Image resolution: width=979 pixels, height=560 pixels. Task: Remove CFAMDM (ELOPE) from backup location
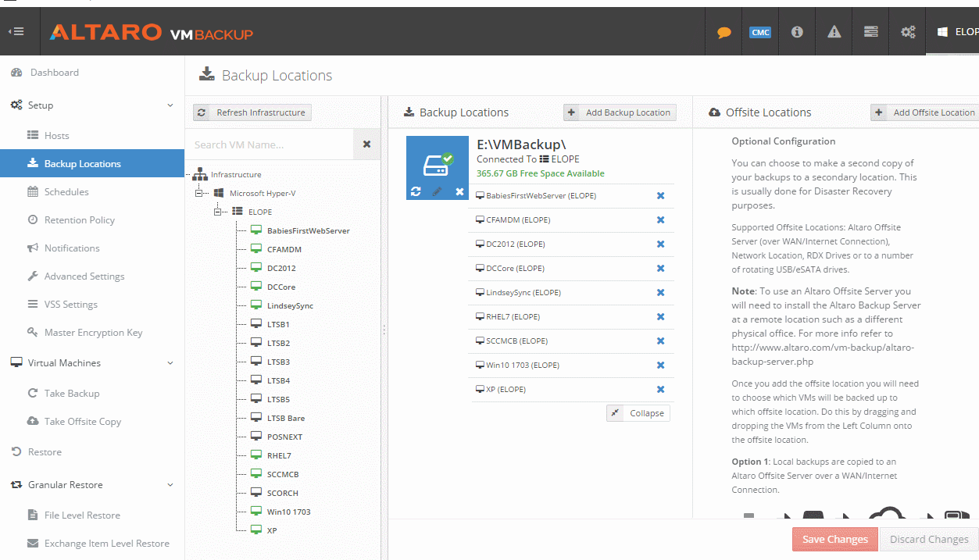[660, 220]
